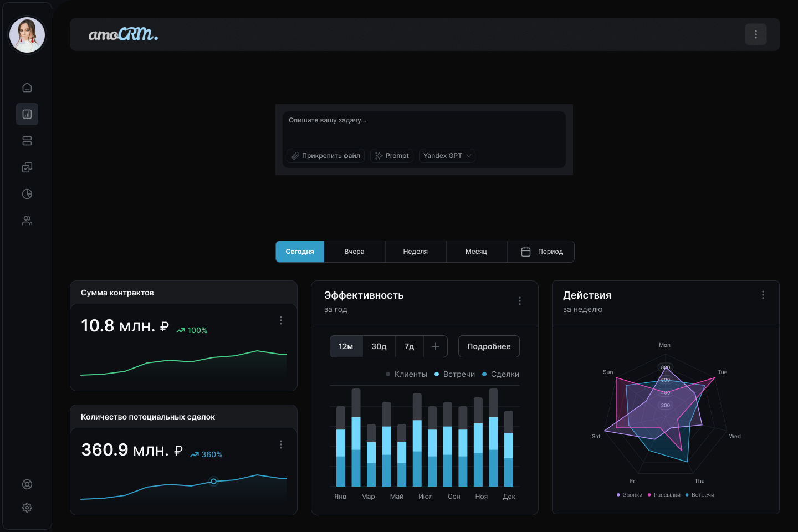Click Прикрепить файл attach button
This screenshot has height=532, width=798.
(326, 156)
